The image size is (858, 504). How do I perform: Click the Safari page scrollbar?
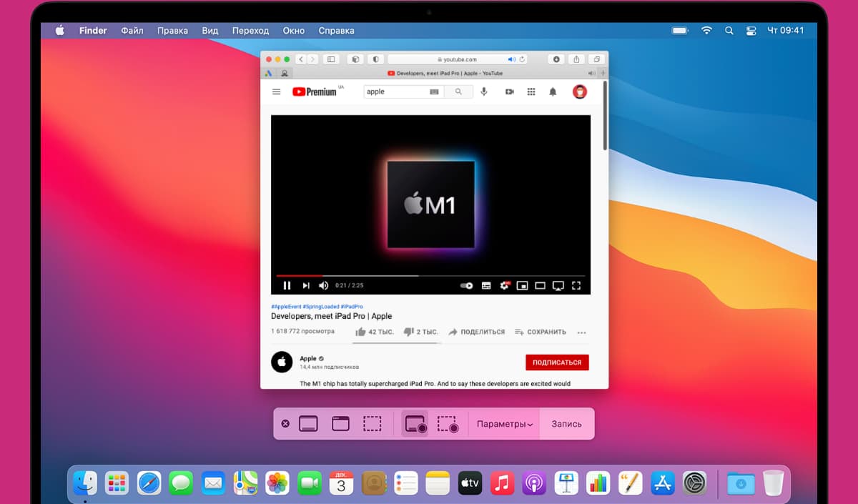[606, 116]
